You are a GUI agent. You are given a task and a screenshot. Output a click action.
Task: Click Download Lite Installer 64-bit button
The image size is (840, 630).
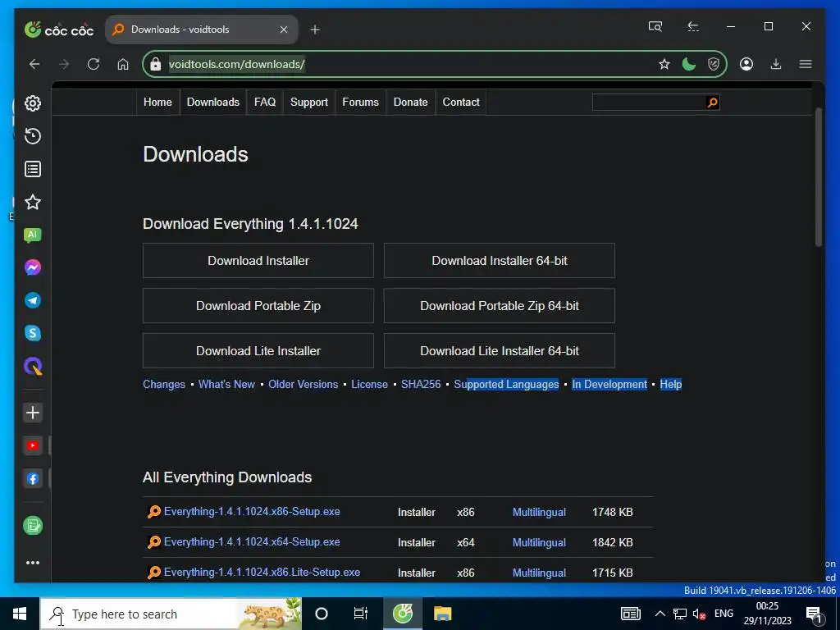500,351
